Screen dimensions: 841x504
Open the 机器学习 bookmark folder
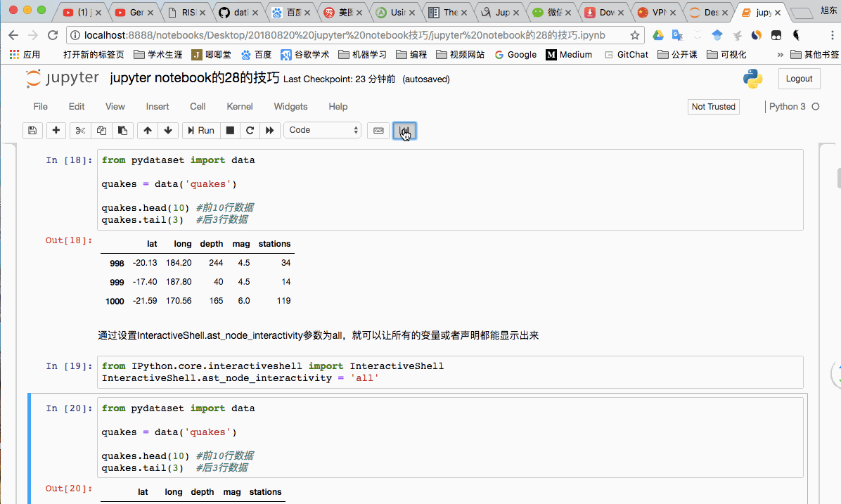click(x=362, y=55)
